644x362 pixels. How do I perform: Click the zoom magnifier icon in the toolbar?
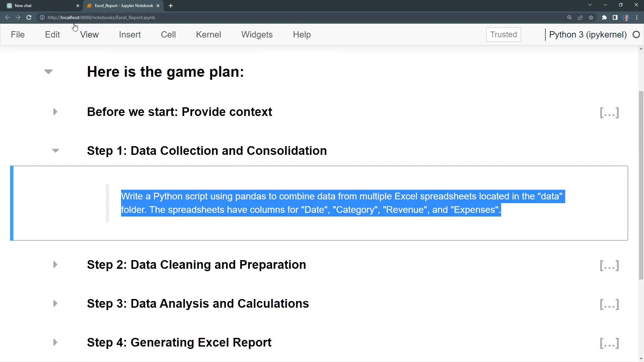pyautogui.click(x=569, y=17)
